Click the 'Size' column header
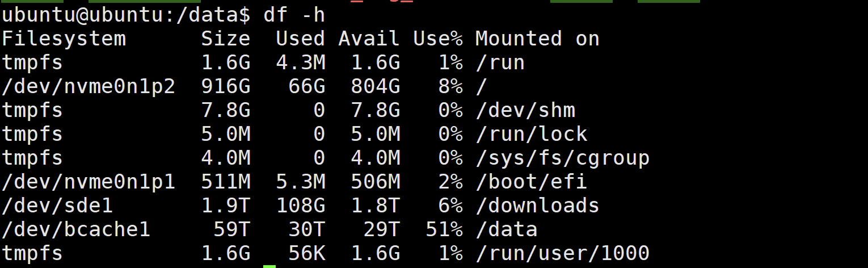 click(x=226, y=39)
